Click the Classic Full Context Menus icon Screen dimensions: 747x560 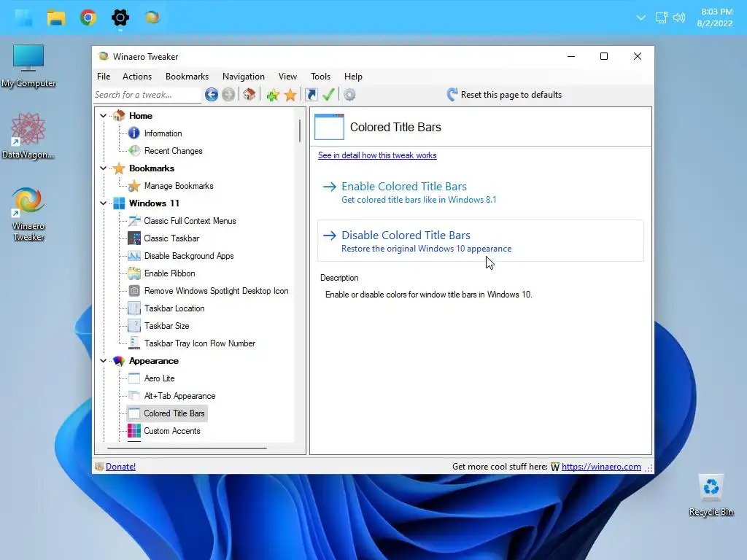[x=134, y=221]
